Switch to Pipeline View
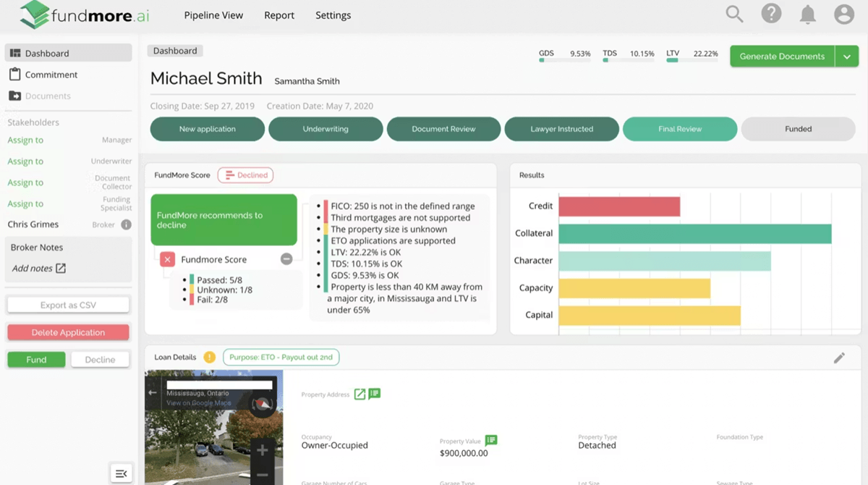Image resolution: width=868 pixels, height=485 pixels. [213, 14]
